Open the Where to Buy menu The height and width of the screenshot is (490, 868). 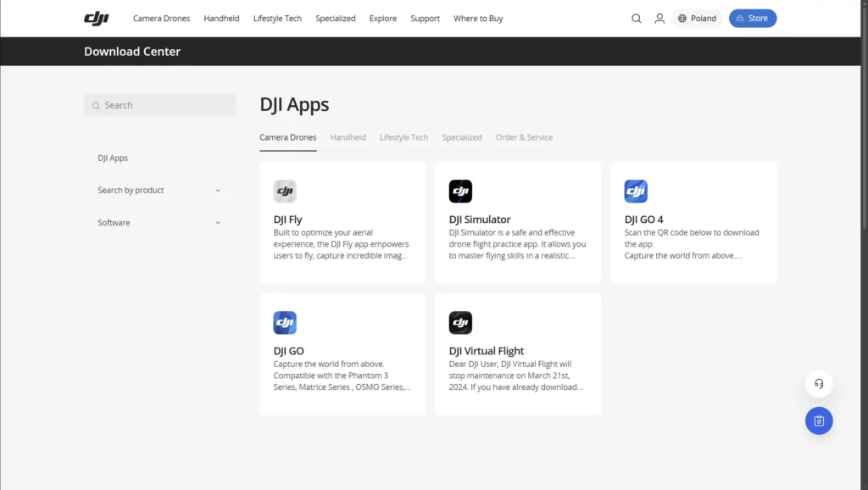tap(478, 19)
